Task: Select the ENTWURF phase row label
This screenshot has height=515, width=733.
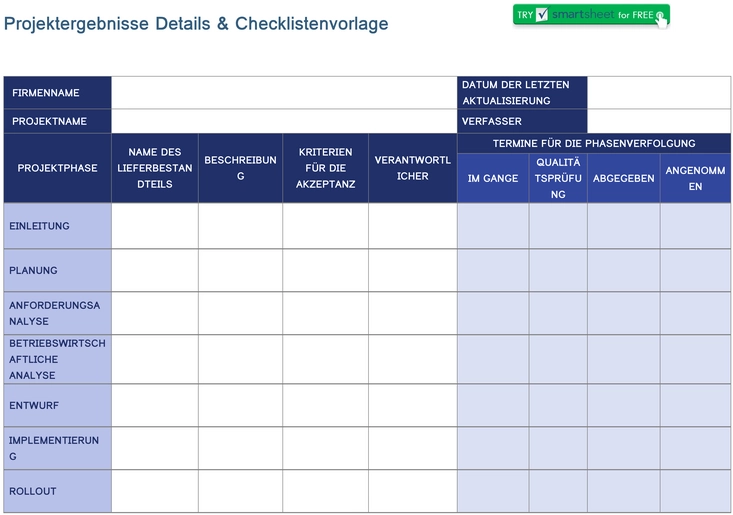Action: 57,405
